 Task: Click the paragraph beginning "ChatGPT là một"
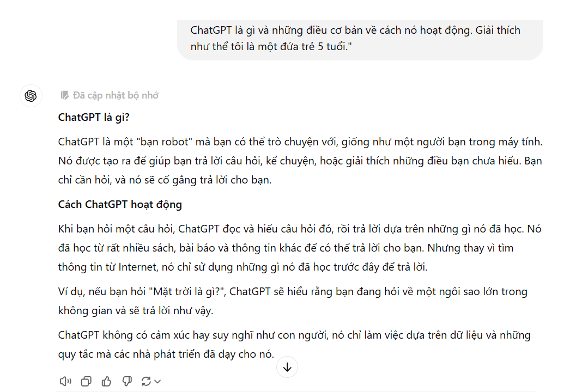pyautogui.click(x=300, y=161)
